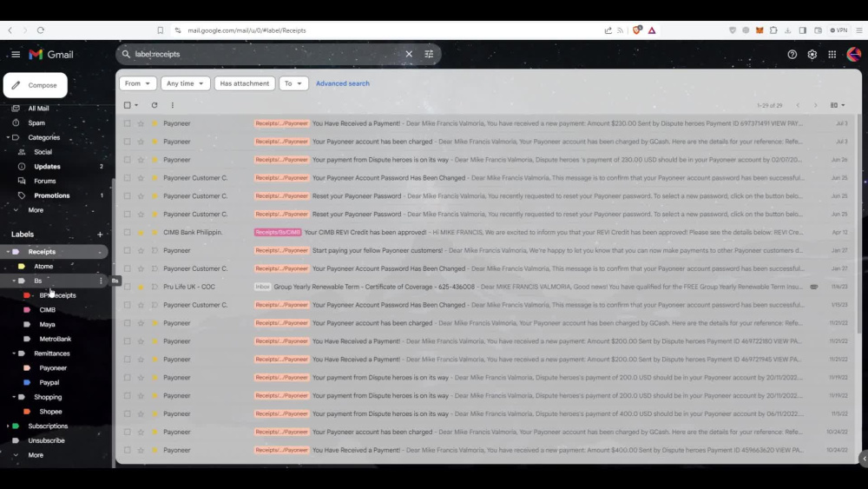The image size is (868, 489).
Task: Click the Compose button
Action: (x=36, y=85)
